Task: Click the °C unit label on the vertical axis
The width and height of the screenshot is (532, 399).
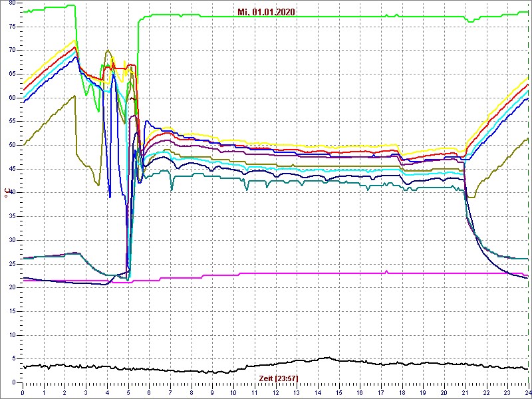Action: 7,193
